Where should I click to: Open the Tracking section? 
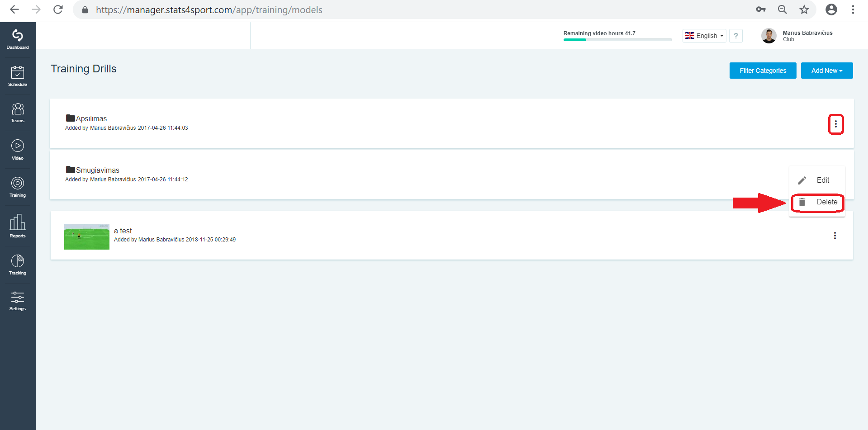(x=18, y=265)
